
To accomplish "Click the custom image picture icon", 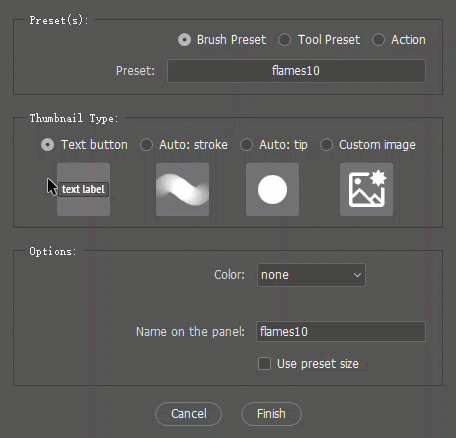I will click(366, 189).
